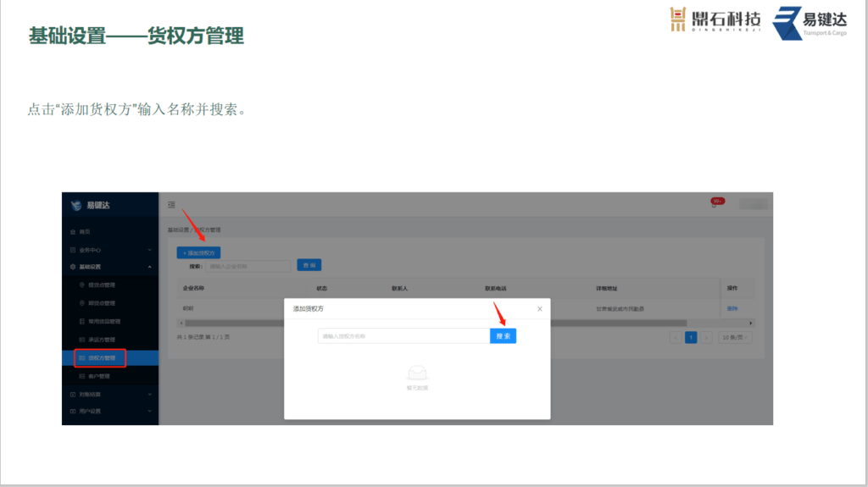Click the 请输入企业名称 search field

coord(248,266)
